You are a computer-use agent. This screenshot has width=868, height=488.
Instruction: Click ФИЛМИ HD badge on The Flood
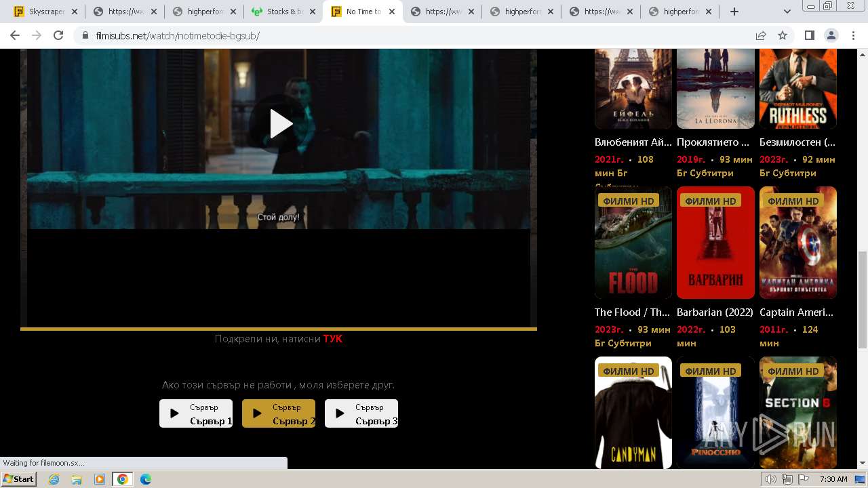[629, 201]
